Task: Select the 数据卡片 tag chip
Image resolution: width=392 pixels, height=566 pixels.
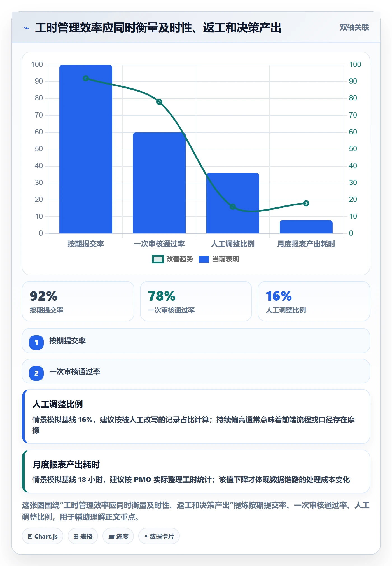Action: (x=159, y=536)
